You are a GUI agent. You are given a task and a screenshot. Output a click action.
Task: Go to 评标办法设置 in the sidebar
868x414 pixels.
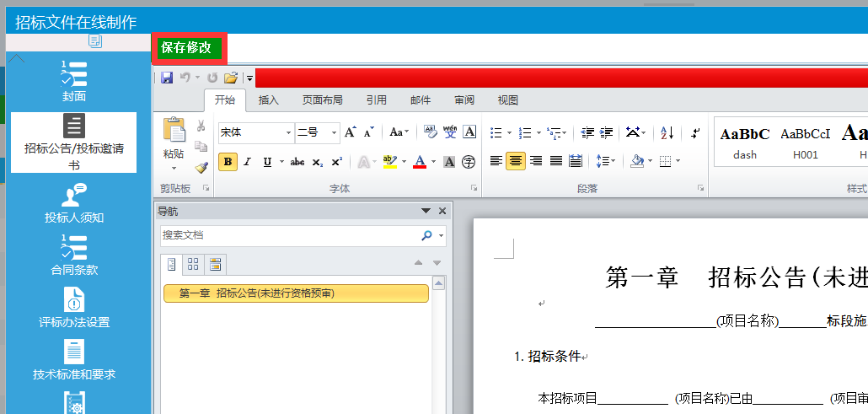coord(74,308)
